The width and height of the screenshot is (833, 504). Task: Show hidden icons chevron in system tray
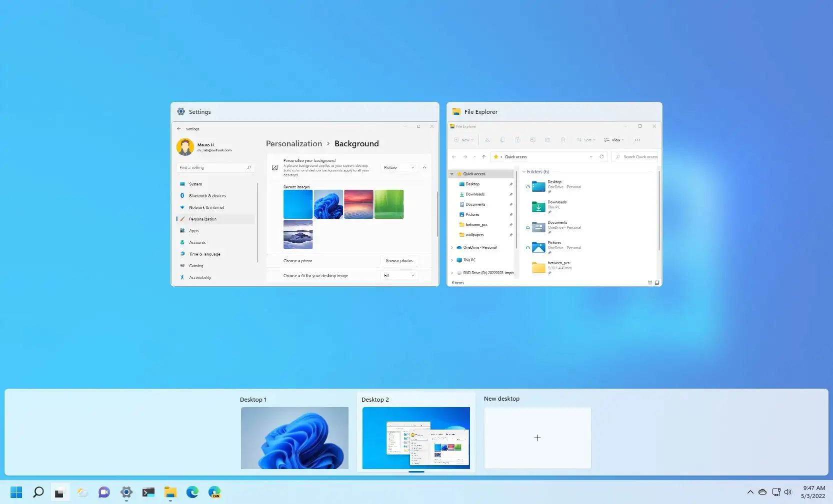pyautogui.click(x=750, y=492)
